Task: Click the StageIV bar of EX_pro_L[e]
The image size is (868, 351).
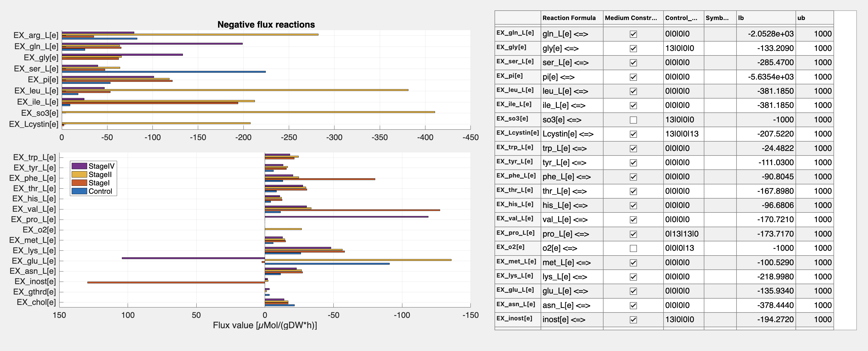Action: pos(346,217)
